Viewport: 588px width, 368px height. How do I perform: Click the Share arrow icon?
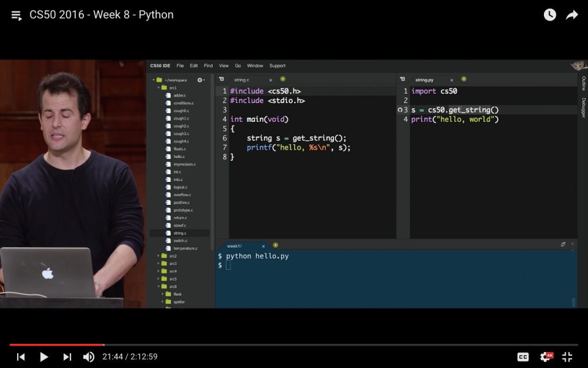572,15
